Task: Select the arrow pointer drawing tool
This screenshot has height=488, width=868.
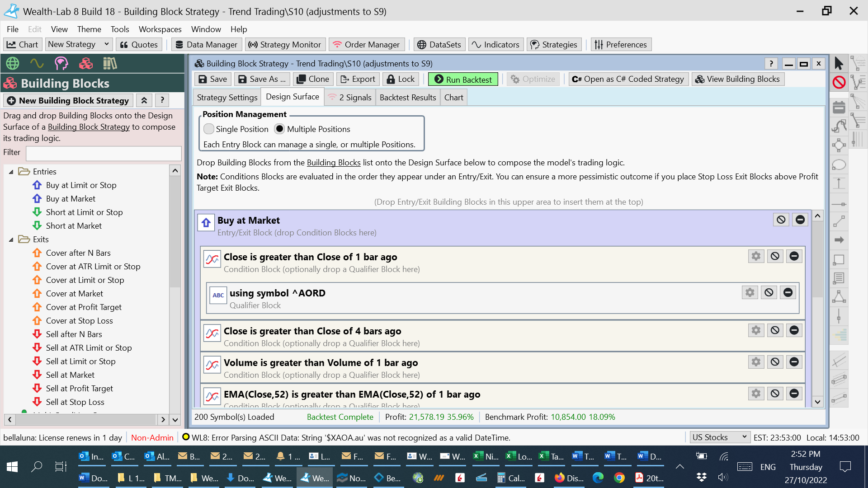Action: (x=839, y=63)
